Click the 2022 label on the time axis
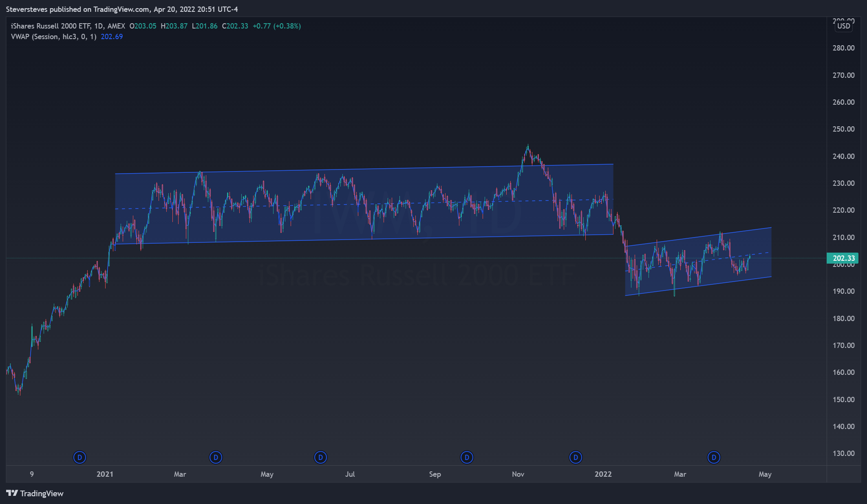This screenshot has width=867, height=504. [x=603, y=474]
